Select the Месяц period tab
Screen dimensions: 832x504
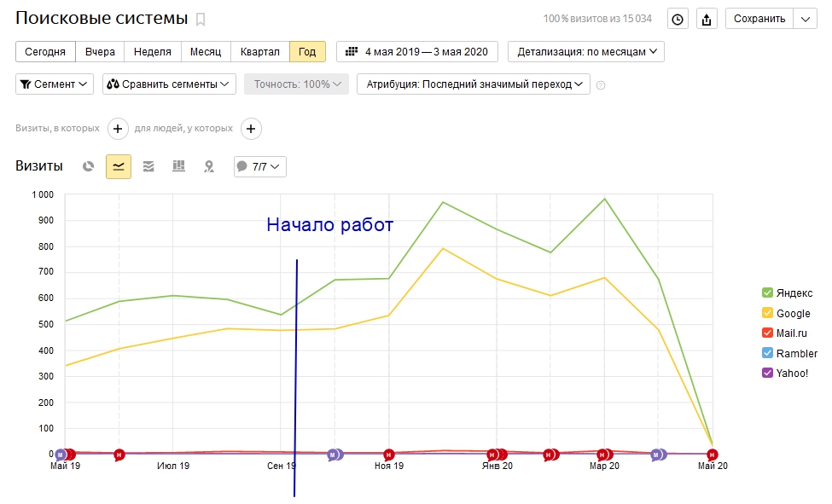coord(206,52)
